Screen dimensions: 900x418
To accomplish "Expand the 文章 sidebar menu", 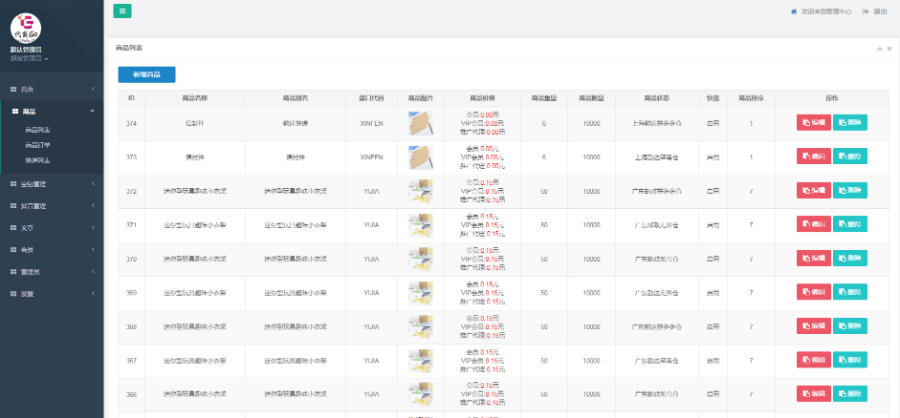I will (x=52, y=227).
